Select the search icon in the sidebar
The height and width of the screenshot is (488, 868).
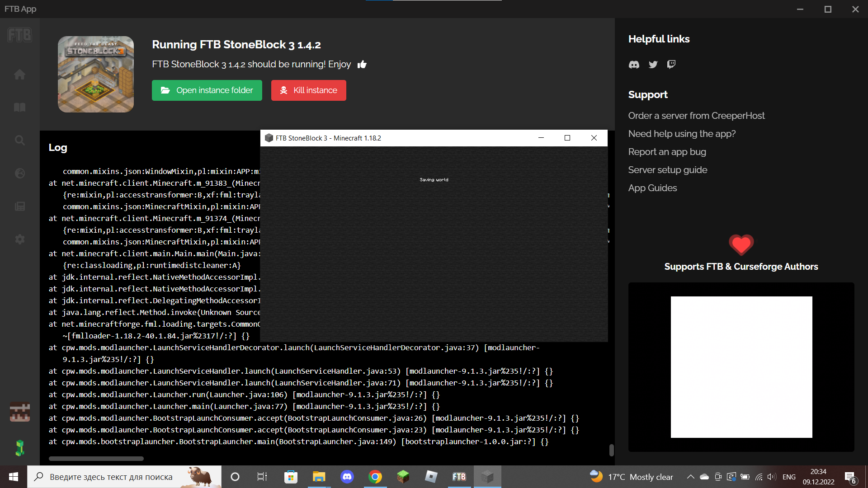20,140
